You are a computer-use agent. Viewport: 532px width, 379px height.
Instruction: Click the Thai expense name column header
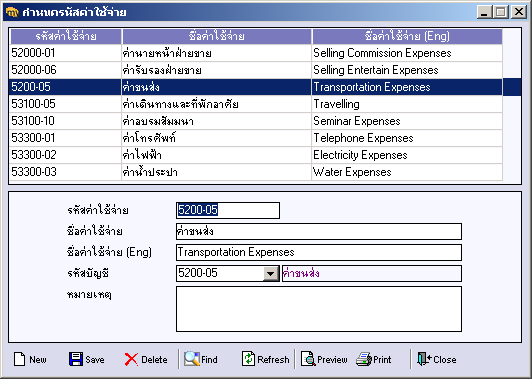217,36
